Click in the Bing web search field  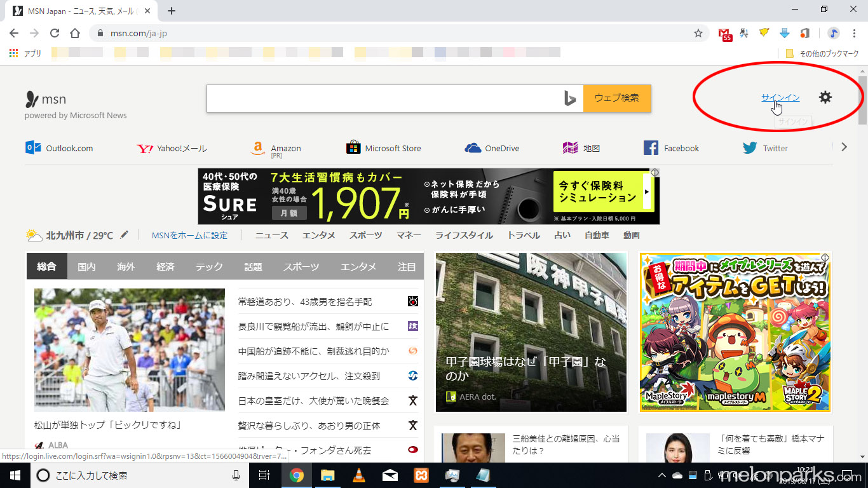[381, 98]
